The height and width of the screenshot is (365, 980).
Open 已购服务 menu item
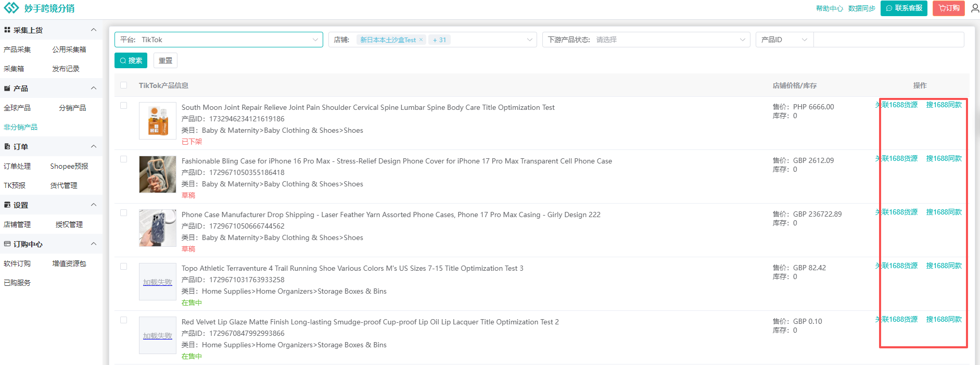(17, 283)
